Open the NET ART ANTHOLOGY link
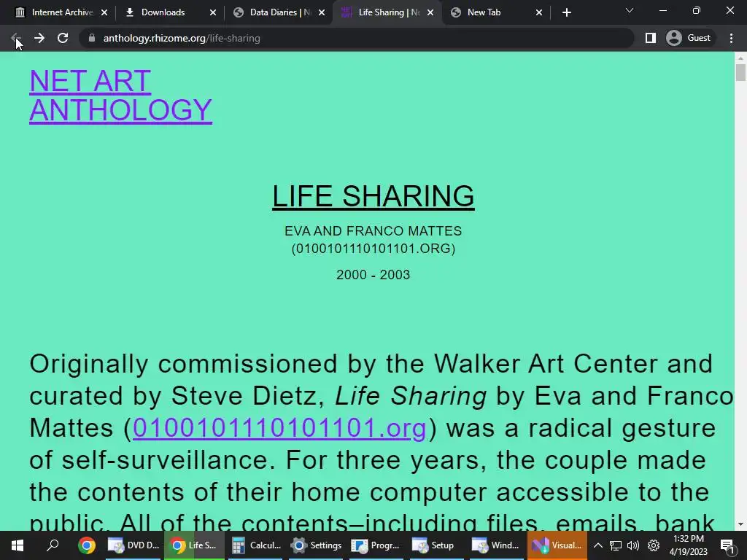The image size is (747, 560). pyautogui.click(x=120, y=96)
